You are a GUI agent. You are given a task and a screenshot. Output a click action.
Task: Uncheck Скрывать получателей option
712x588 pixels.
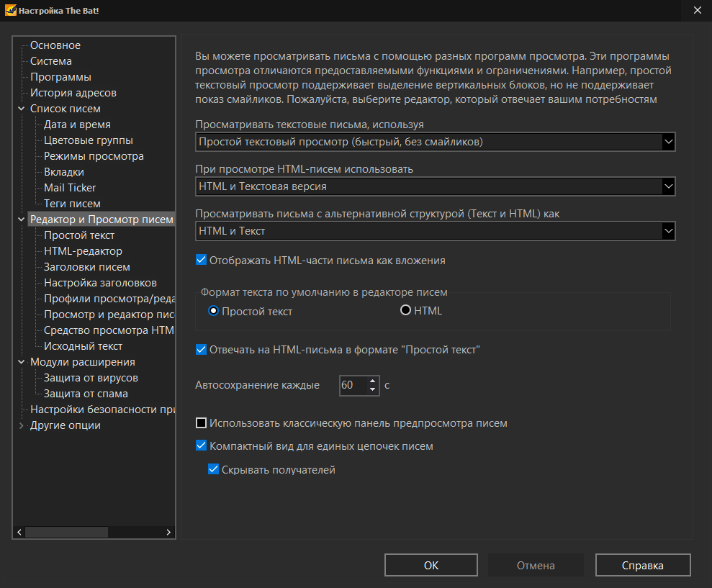click(213, 470)
